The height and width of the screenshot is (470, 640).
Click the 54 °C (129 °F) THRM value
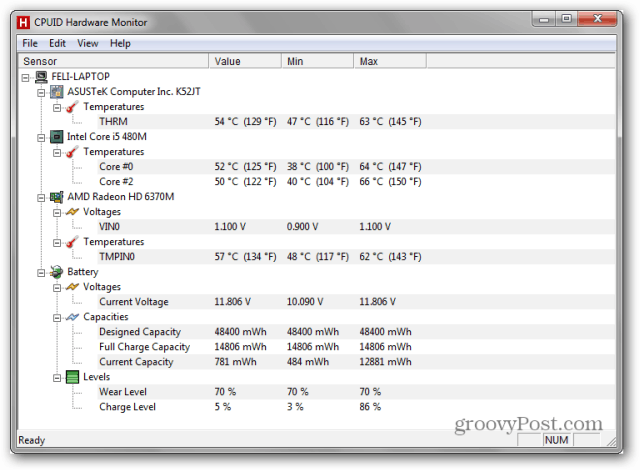click(245, 122)
